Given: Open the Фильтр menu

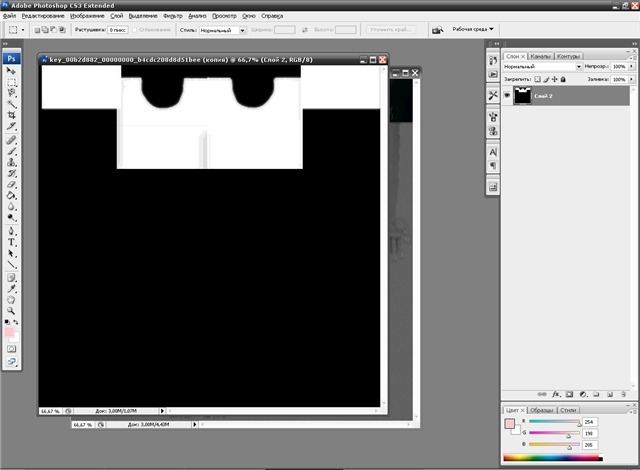Looking at the screenshot, I should pos(173,17).
